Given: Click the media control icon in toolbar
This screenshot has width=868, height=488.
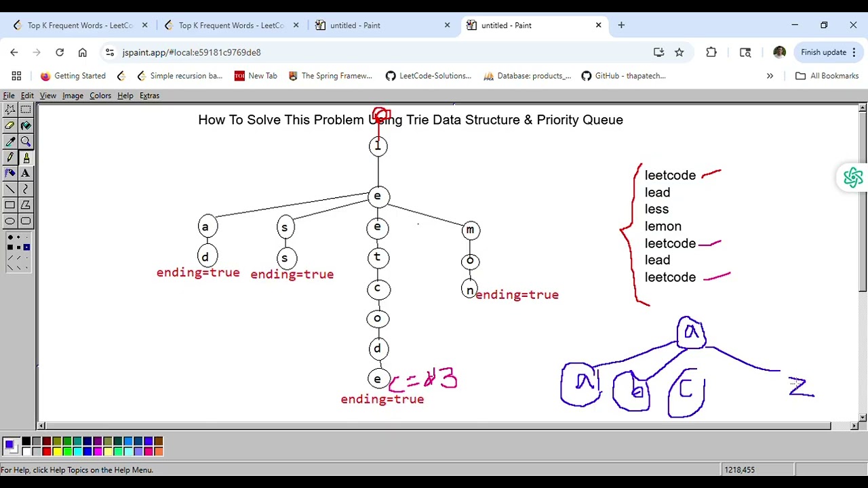Looking at the screenshot, I should (745, 52).
